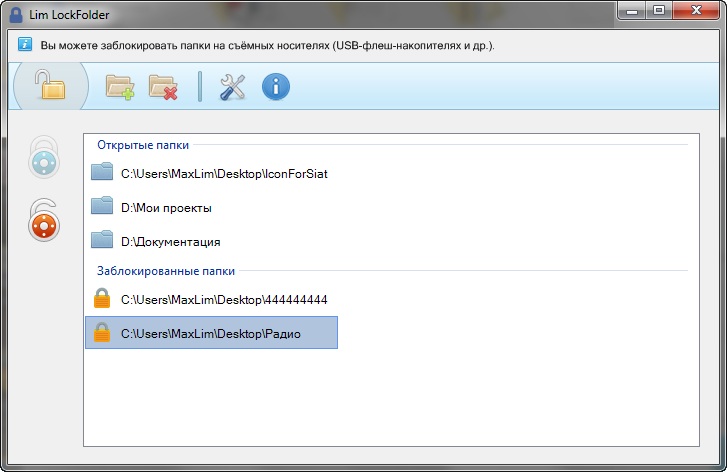Click the padlock icon beside Радио
The width and height of the screenshot is (728, 472).
coord(102,332)
